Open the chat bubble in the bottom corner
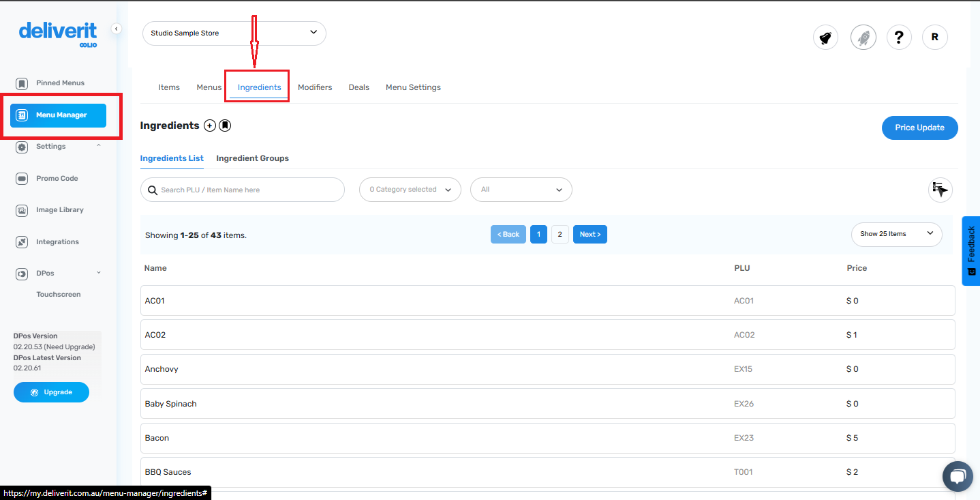980x500 pixels. (x=958, y=476)
